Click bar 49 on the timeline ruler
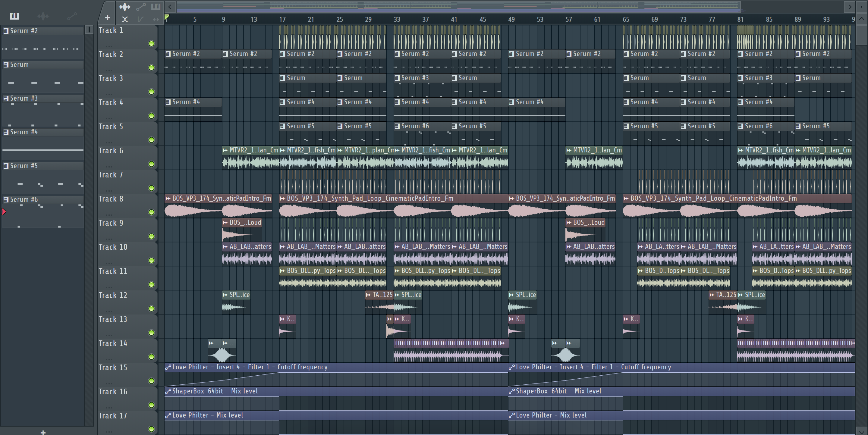 pos(511,19)
